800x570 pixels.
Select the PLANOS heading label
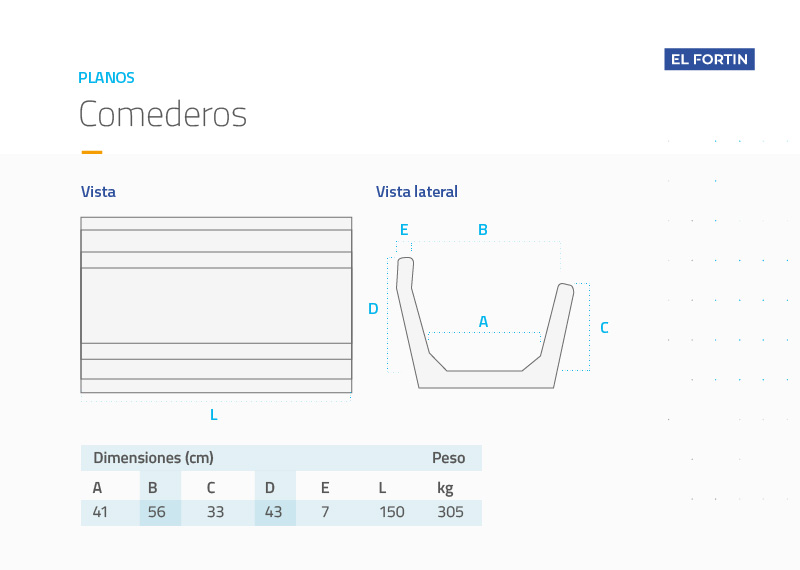tap(106, 78)
